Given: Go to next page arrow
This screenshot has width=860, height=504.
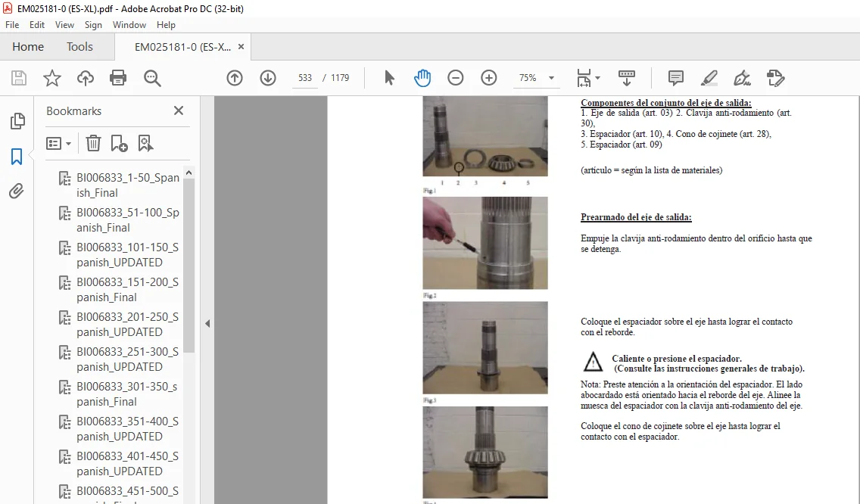Looking at the screenshot, I should (x=268, y=78).
